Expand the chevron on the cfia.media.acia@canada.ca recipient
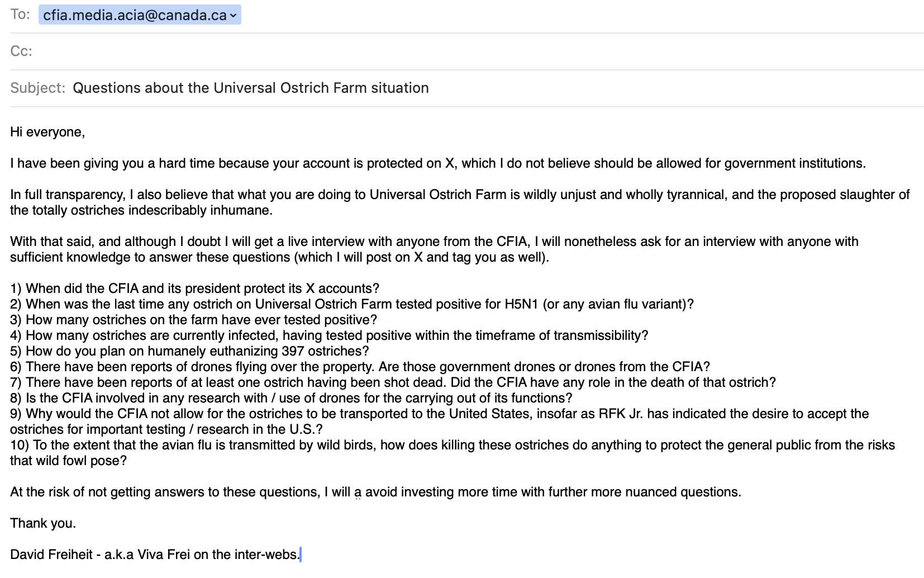Screen dimensions: 924x578 [x=233, y=16]
